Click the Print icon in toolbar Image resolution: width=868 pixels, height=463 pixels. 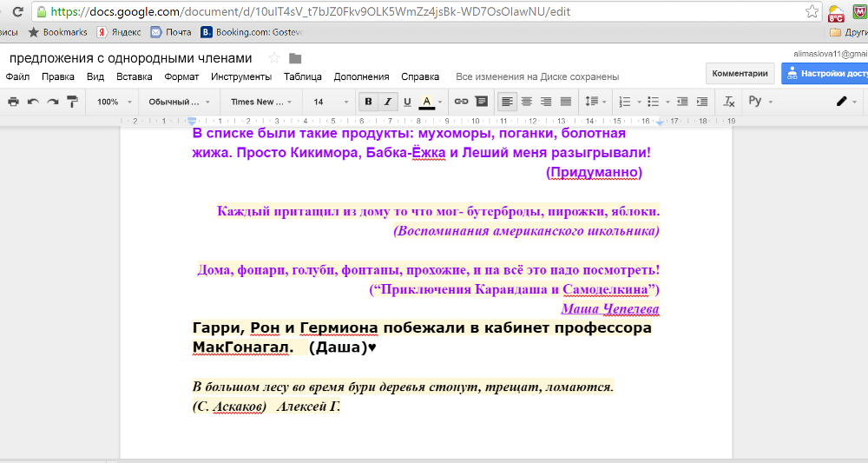click(x=13, y=102)
